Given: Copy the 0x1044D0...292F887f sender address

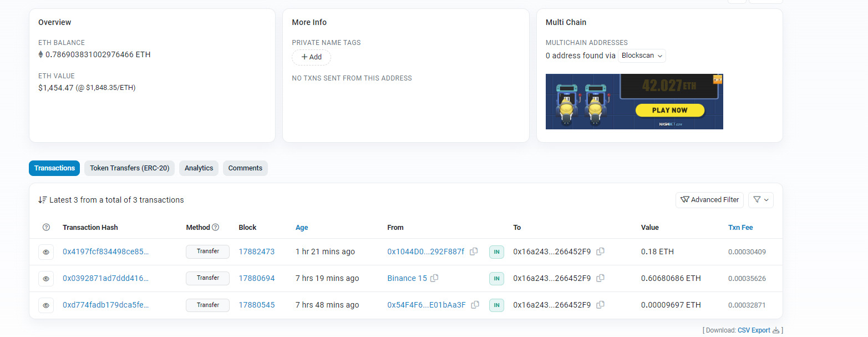Looking at the screenshot, I should pos(474,252).
